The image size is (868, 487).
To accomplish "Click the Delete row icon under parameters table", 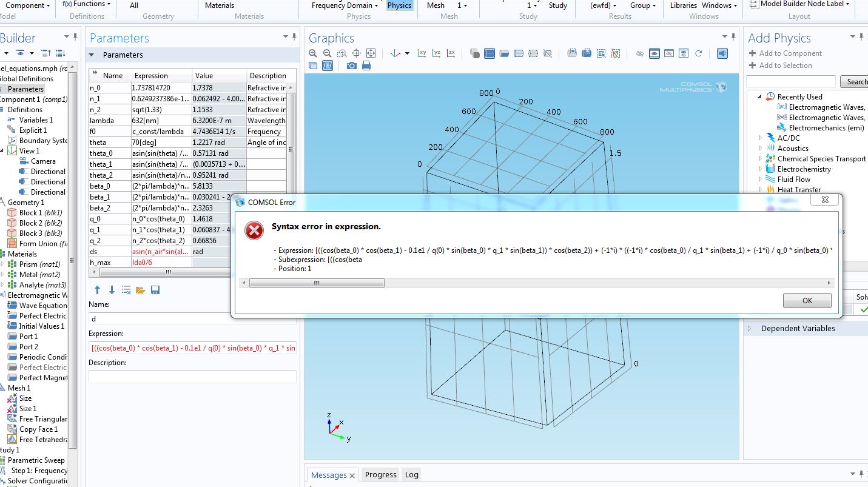I will pos(126,290).
